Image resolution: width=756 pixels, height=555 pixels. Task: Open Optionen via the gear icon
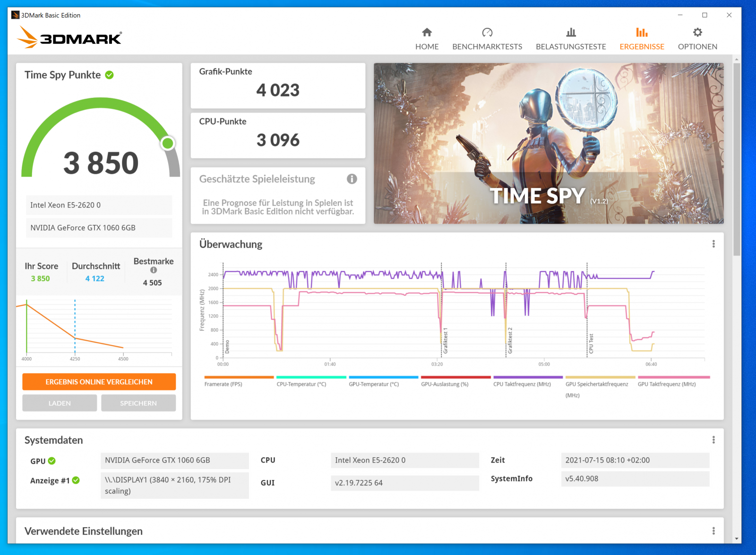coord(697,32)
